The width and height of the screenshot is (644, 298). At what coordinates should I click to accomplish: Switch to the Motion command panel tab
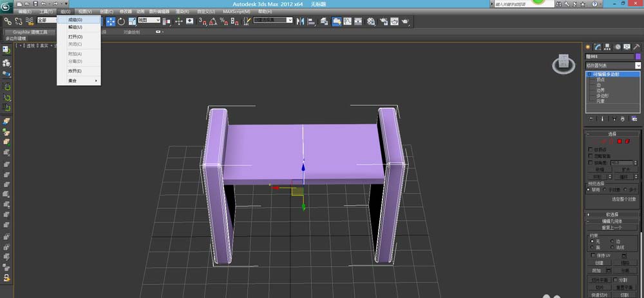(x=618, y=47)
